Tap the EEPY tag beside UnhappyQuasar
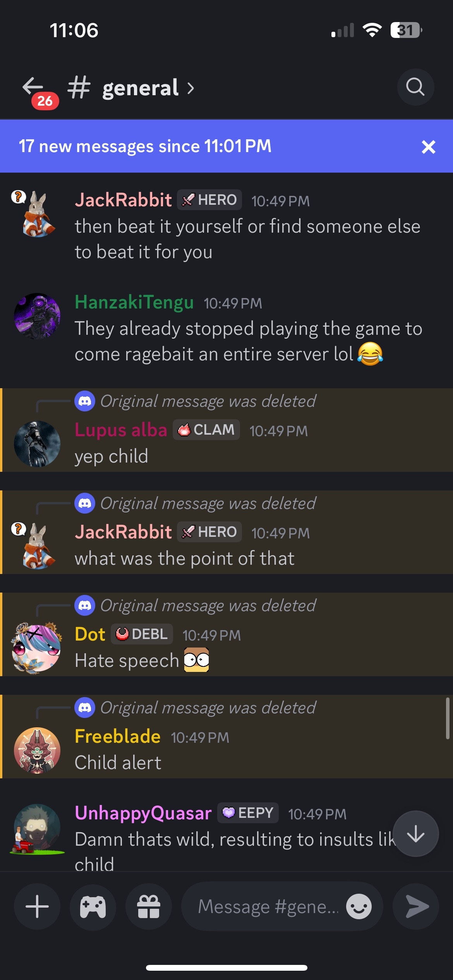Image resolution: width=453 pixels, height=980 pixels. pos(248,813)
